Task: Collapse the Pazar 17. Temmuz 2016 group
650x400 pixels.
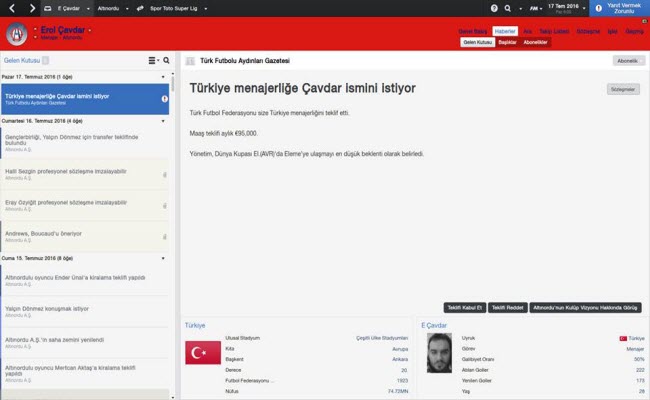Action: (x=163, y=76)
